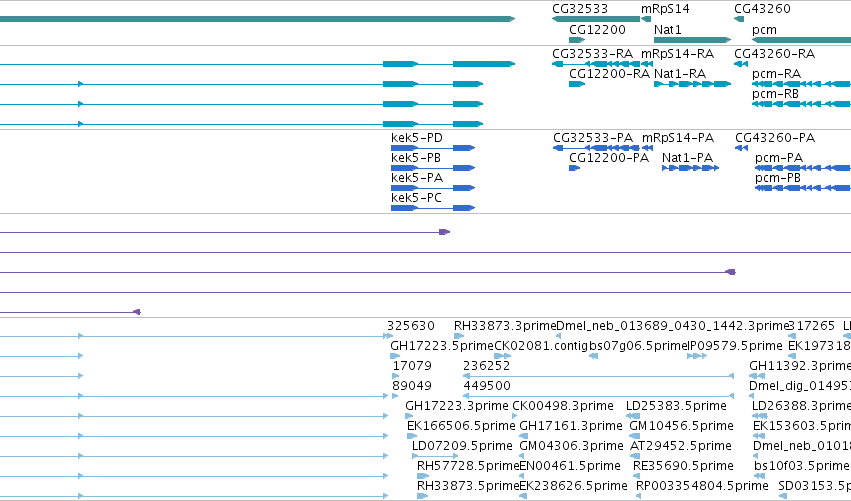Select EST label LD25383.5prime

676,407
